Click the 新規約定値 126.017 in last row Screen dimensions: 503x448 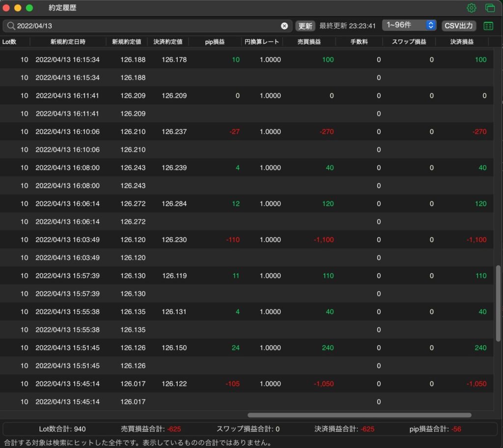(133, 402)
